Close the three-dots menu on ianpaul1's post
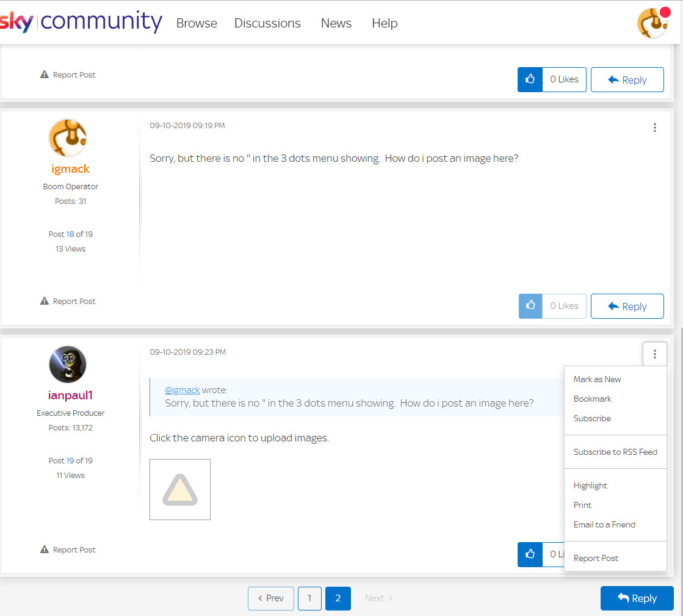Image resolution: width=683 pixels, height=616 pixels. [x=654, y=354]
